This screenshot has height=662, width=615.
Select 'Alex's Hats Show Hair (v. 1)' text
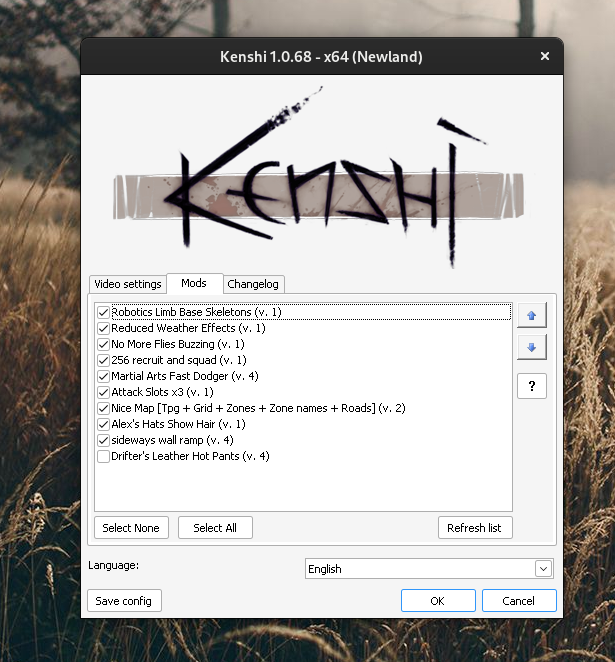coord(179,424)
